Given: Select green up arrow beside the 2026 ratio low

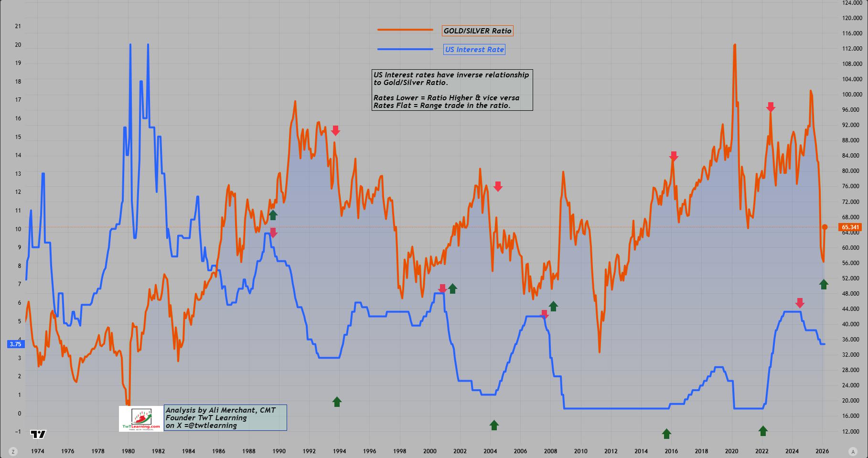Looking at the screenshot, I should coord(824,284).
